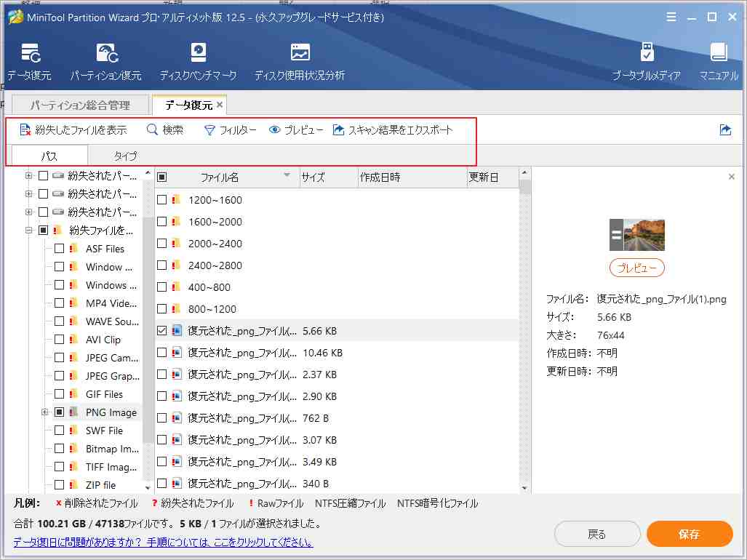Check the 1200~1600 folder checkbox
747x560 pixels.
[162, 199]
